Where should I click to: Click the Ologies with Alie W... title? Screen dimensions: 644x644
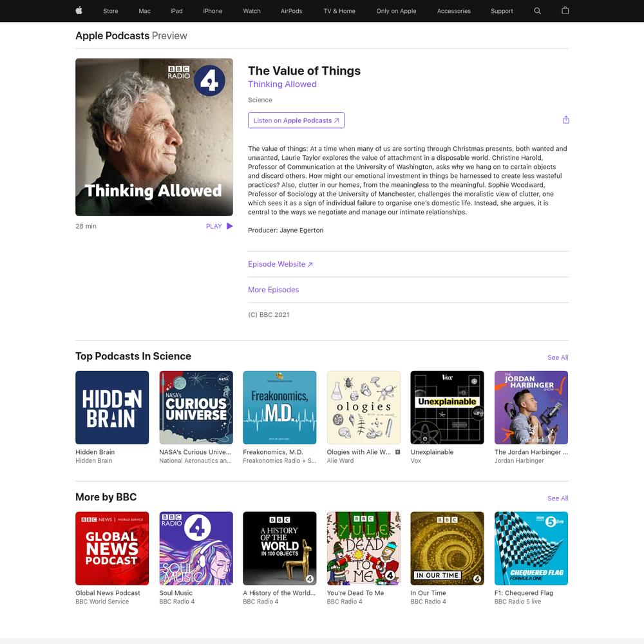pyautogui.click(x=359, y=452)
